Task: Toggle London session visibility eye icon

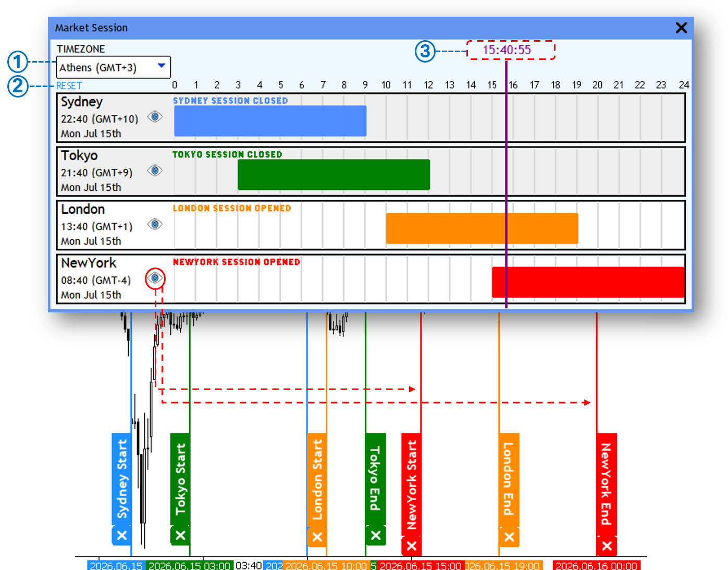Action: [x=155, y=224]
